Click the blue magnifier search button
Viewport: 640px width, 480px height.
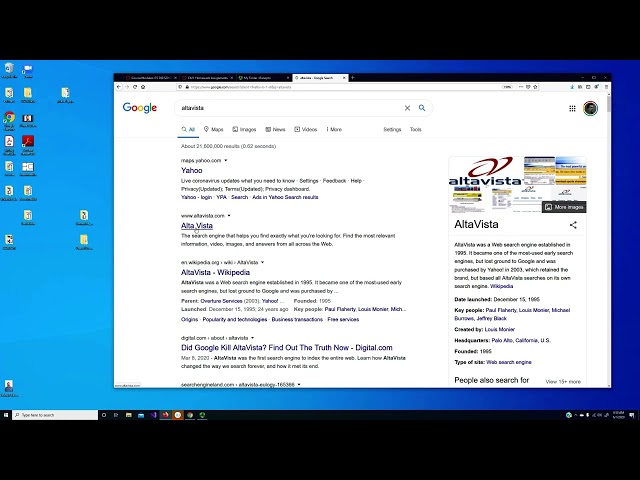tap(422, 108)
